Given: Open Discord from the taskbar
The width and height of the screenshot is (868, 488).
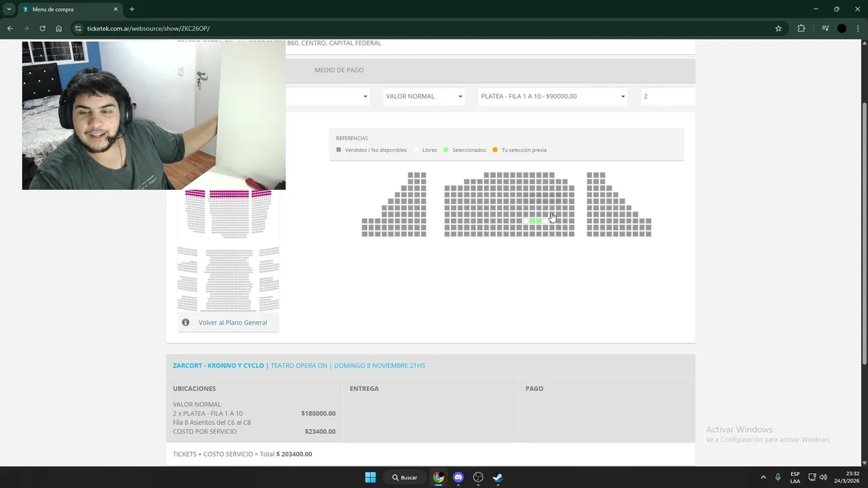Looking at the screenshot, I should 458,477.
